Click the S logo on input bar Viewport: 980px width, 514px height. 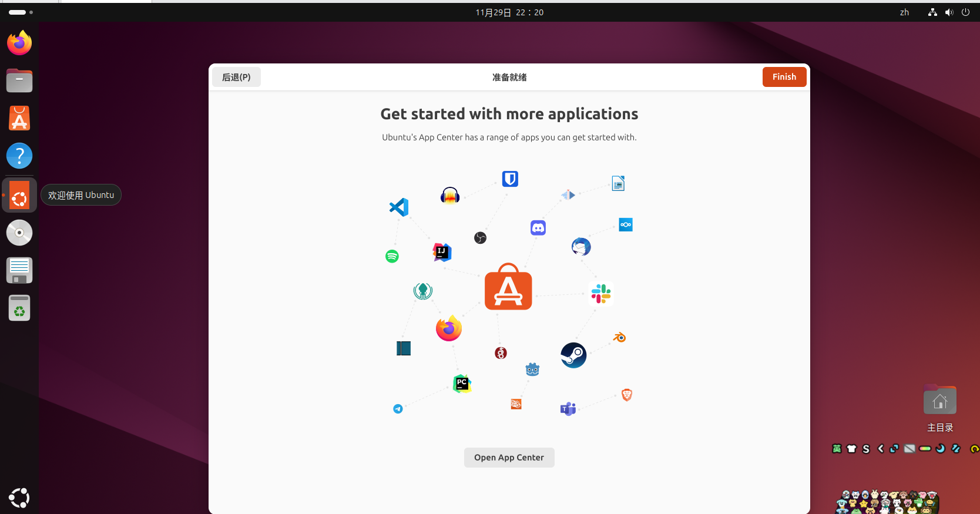click(866, 449)
